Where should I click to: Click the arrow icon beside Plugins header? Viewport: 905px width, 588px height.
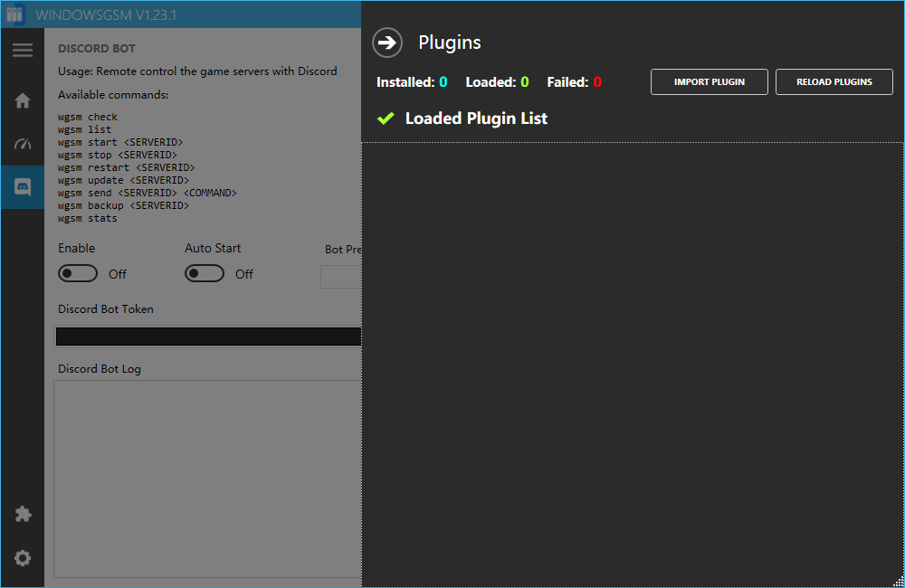[x=386, y=43]
